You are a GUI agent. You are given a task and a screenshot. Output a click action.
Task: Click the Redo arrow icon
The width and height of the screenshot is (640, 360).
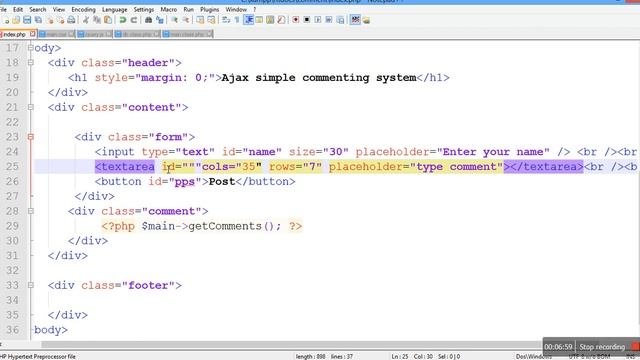click(133, 20)
